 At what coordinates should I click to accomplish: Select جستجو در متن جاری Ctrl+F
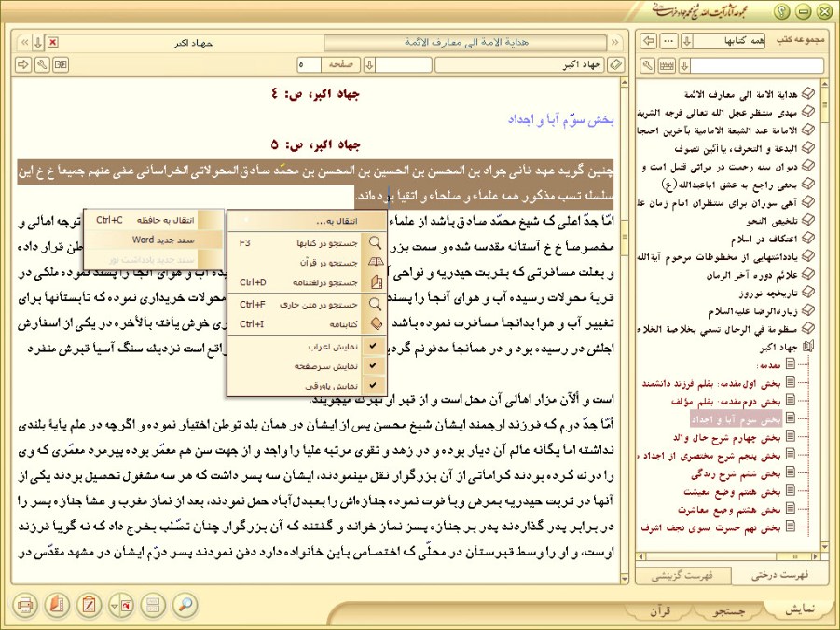point(307,305)
